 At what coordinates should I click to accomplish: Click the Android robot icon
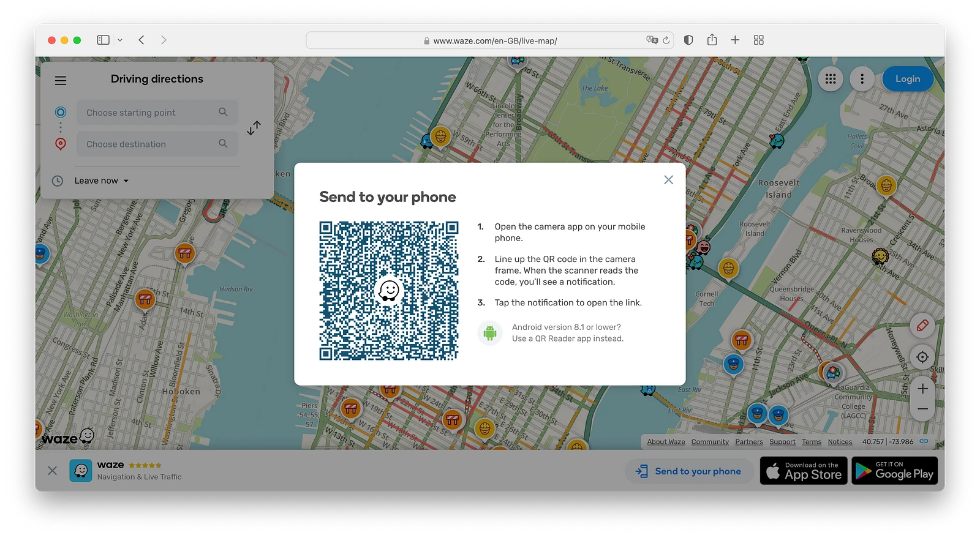click(x=489, y=333)
